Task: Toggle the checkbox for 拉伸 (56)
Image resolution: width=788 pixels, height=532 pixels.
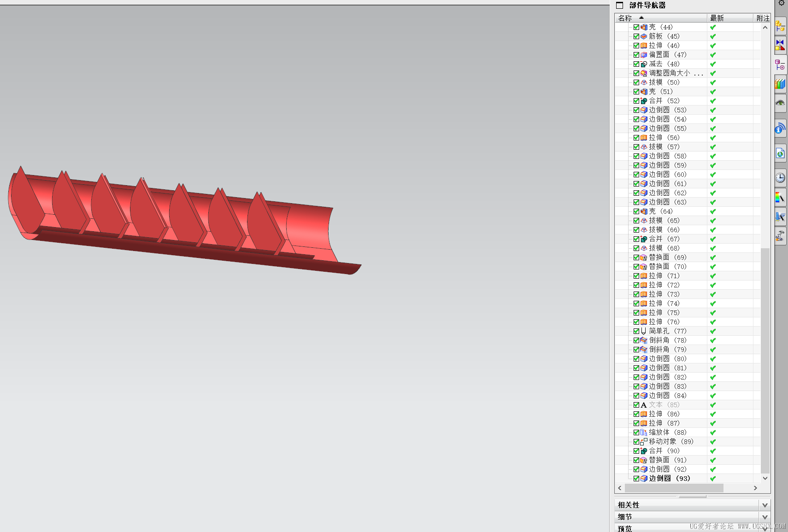Action: (636, 138)
